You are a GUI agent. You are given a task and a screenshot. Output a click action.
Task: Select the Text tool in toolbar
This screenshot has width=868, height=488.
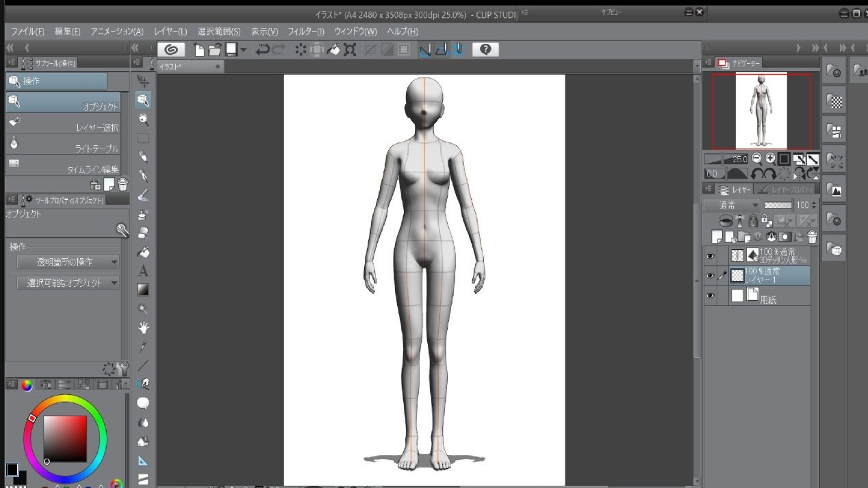click(x=143, y=271)
